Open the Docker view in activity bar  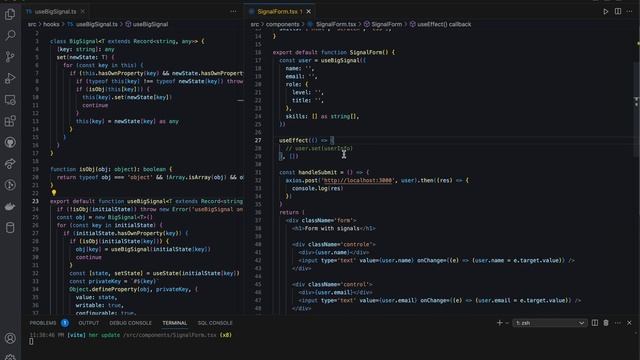[x=10, y=206]
